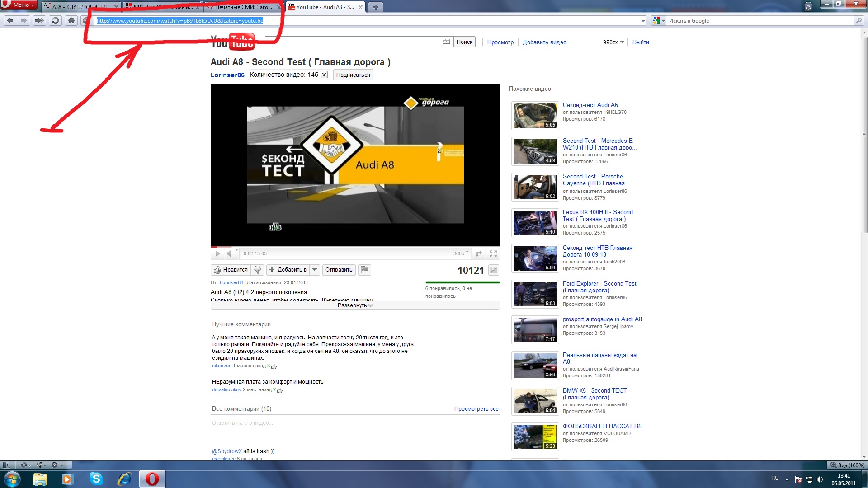Open Секонд-тест Audi A6 video thumbnail
868x488 pixels.
click(x=535, y=115)
